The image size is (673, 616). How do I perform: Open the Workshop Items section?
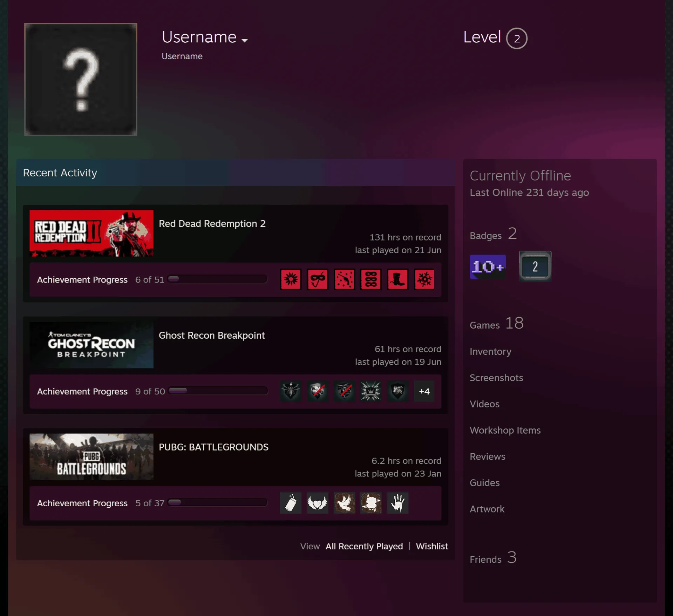click(x=505, y=430)
